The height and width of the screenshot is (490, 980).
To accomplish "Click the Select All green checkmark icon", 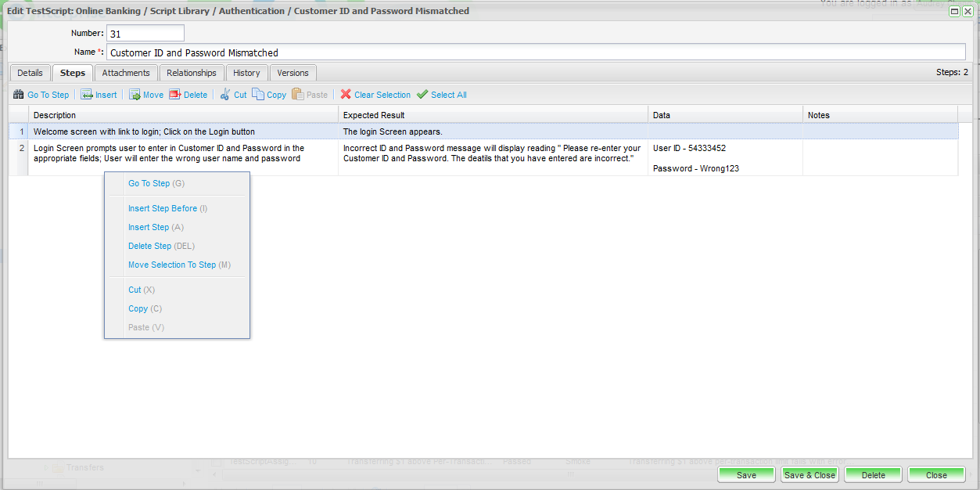I will [x=422, y=95].
